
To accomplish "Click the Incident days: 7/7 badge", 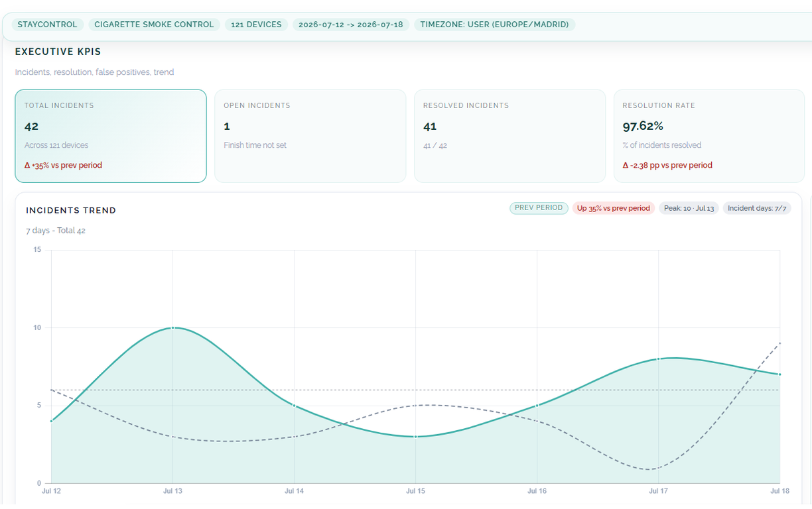I will click(757, 208).
